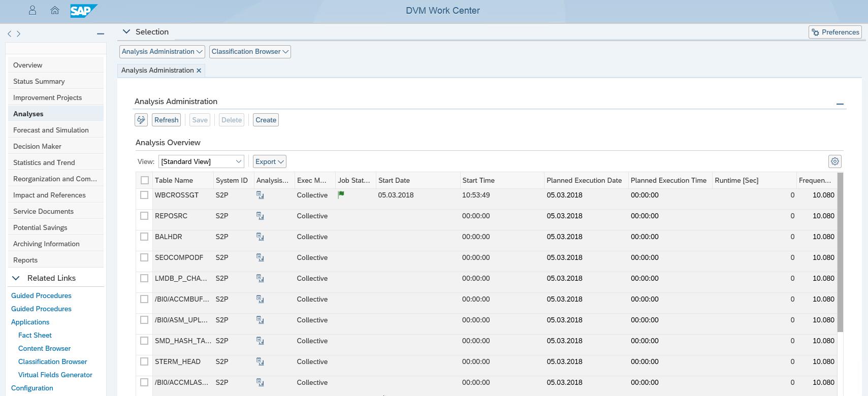The height and width of the screenshot is (396, 868).
Task: Open analysis icon for /BI0/ACCMBUF row
Action: point(260,299)
